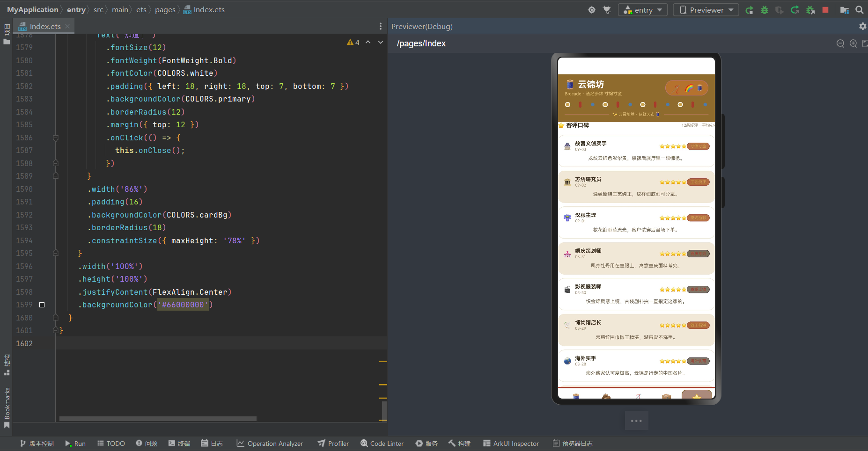Image resolution: width=868 pixels, height=451 pixels.
Task: Click entry in the breadcrumb path
Action: (76, 9)
